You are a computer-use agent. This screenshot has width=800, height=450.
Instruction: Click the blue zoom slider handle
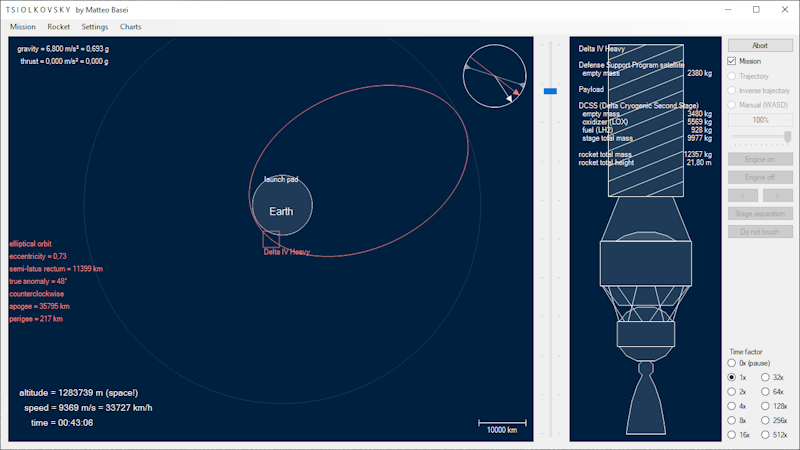tap(550, 91)
